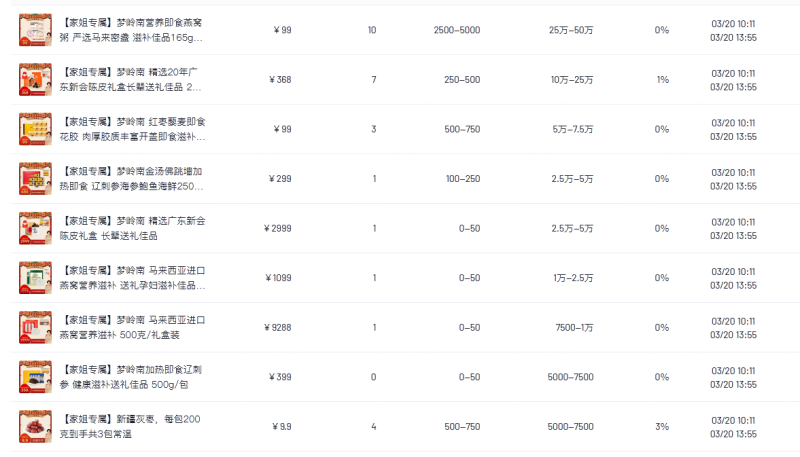The height and width of the screenshot is (457, 800).
Task: Click the thumbnail of the 燕窝粥 product
Action: pos(35,30)
